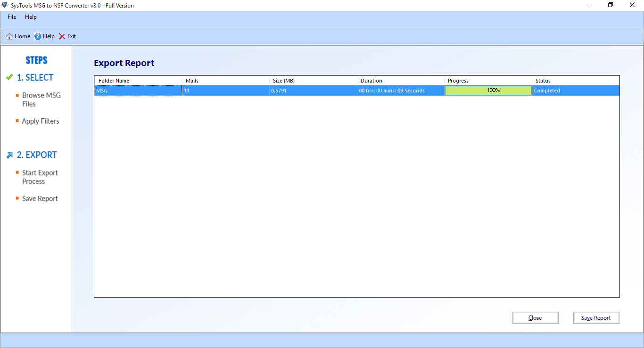This screenshot has height=348, width=644.
Task: Click the Help question-mark icon in toolbar
Action: pos(38,36)
